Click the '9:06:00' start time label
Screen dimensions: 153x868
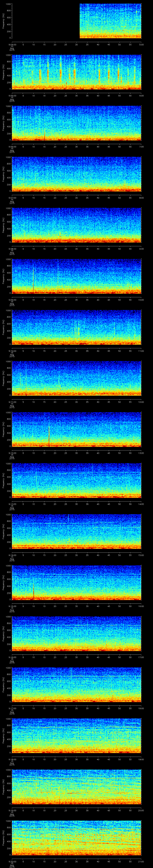point(12,147)
